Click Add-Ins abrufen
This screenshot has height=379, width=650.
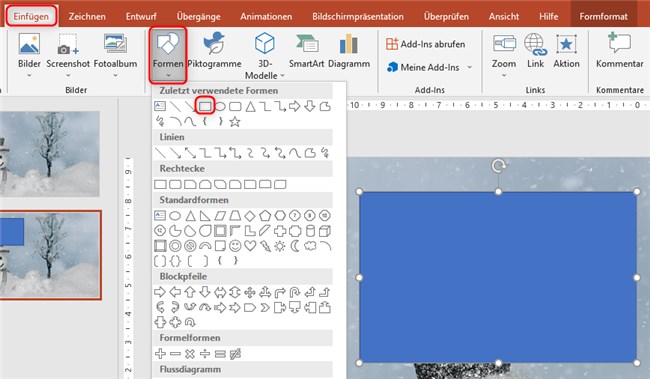pos(426,44)
